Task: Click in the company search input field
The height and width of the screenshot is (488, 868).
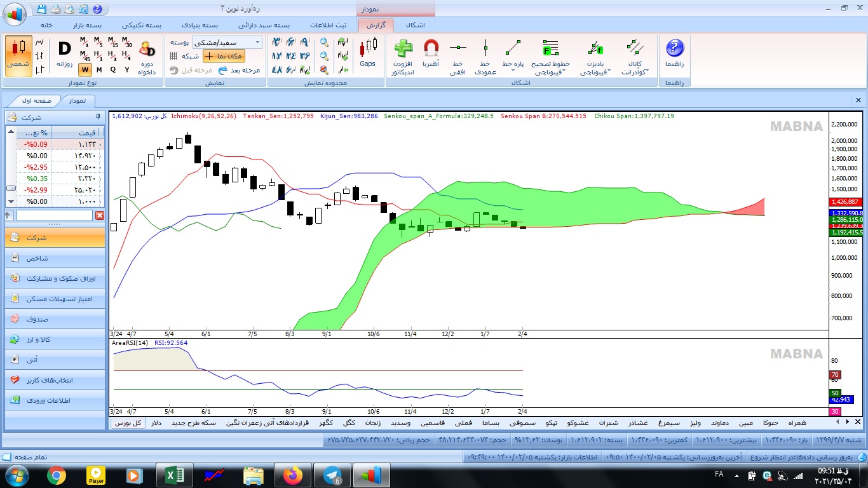Action: [x=55, y=216]
